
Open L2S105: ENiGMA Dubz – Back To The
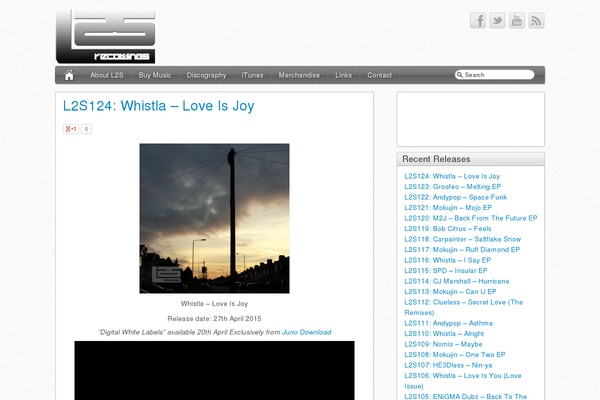(466, 397)
